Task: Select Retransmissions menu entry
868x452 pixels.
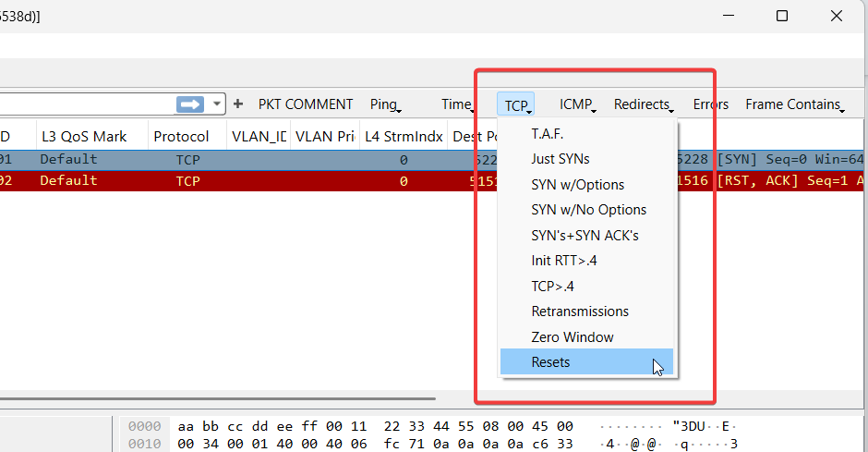Action: (x=579, y=312)
